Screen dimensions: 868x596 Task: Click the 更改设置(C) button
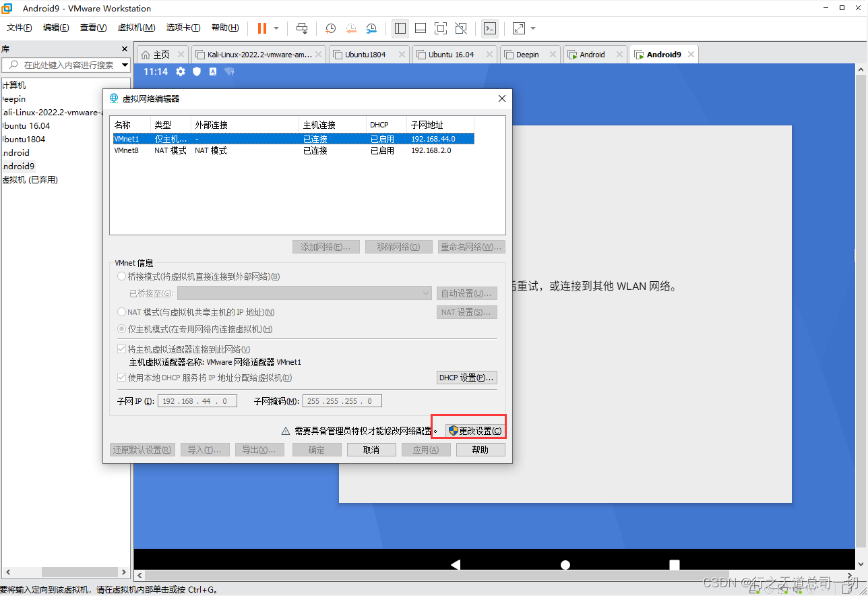(475, 431)
